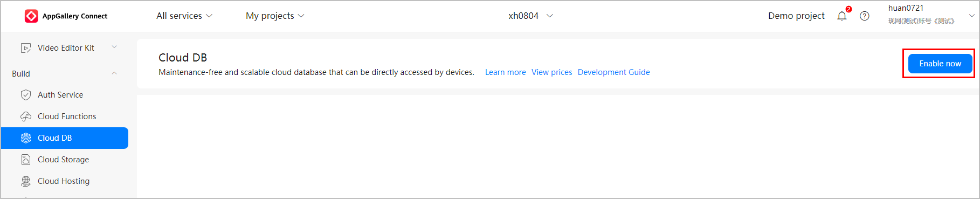Open the My projects dropdown
Viewport: 980px width, 199px height.
(275, 16)
